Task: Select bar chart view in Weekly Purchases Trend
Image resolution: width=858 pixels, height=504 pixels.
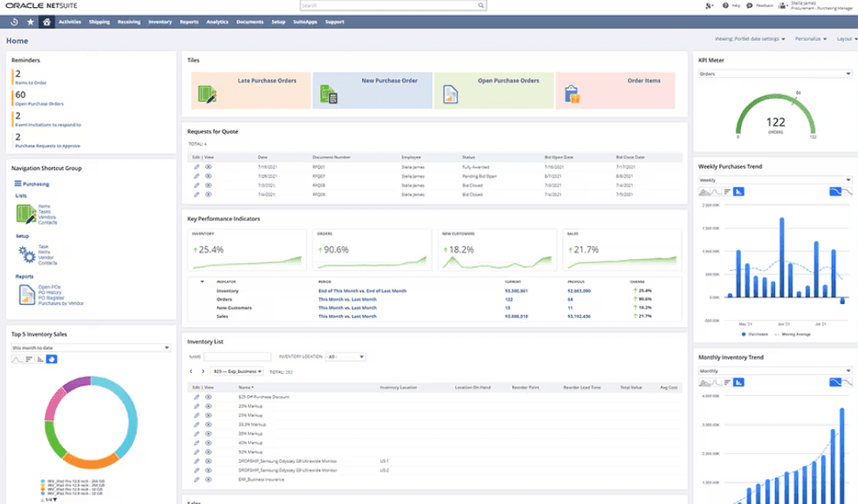Action: 739,191
